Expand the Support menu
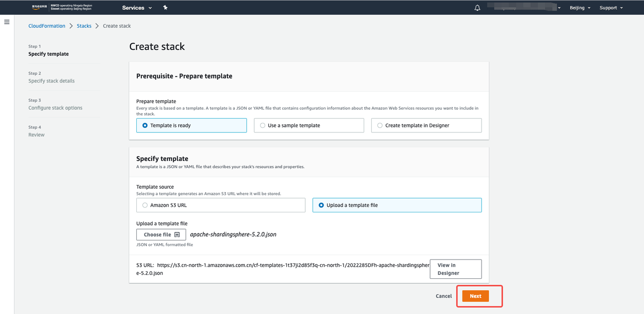This screenshot has width=644, height=314. [x=611, y=8]
